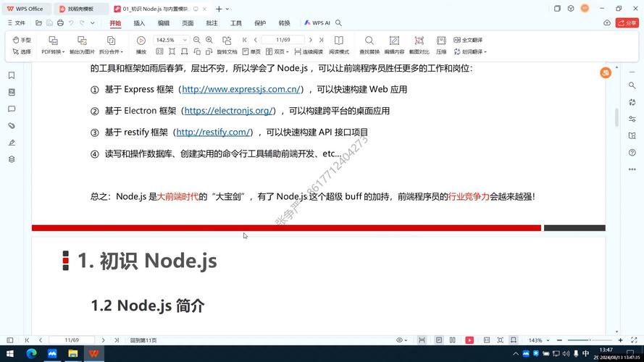Viewport: 644px width, 362px height.
Task: Click the 压缩 compress tool
Action: pos(441,45)
